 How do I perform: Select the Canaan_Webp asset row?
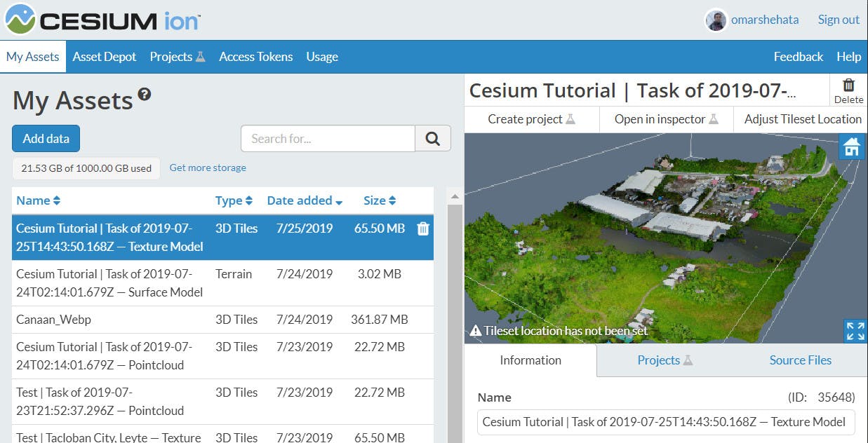(x=222, y=320)
